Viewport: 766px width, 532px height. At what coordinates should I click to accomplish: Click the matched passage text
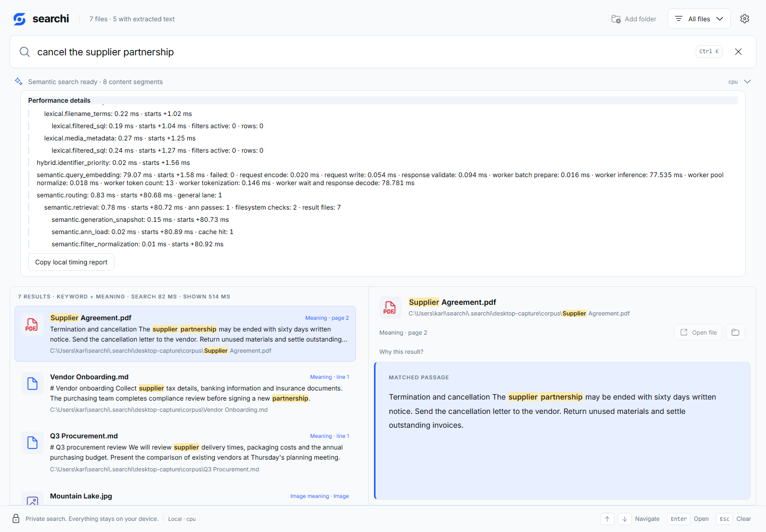(x=552, y=411)
